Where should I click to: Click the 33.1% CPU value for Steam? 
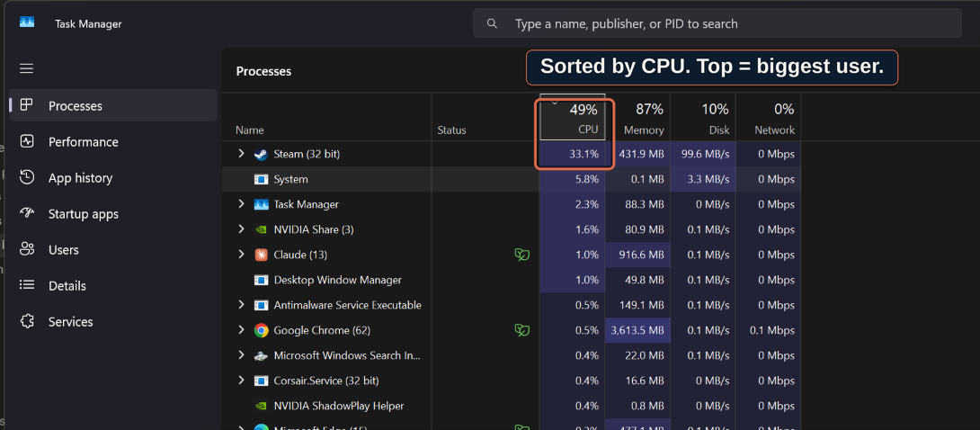pos(584,154)
